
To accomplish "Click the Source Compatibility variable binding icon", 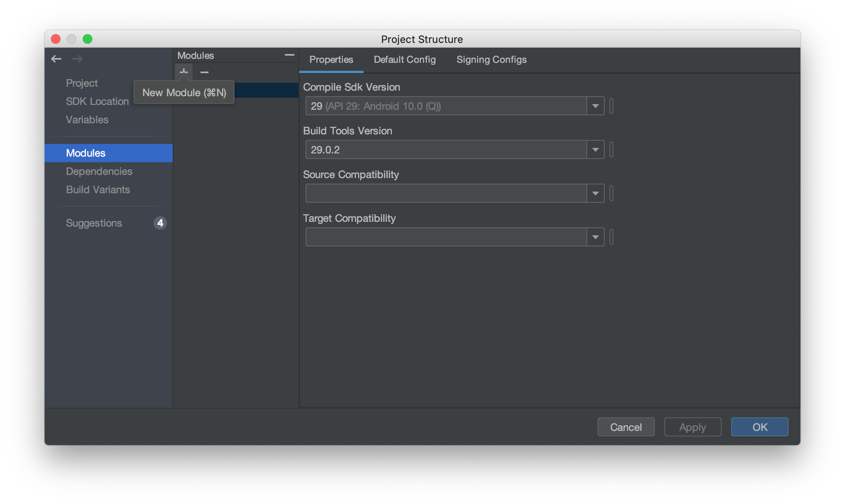I will click(611, 193).
